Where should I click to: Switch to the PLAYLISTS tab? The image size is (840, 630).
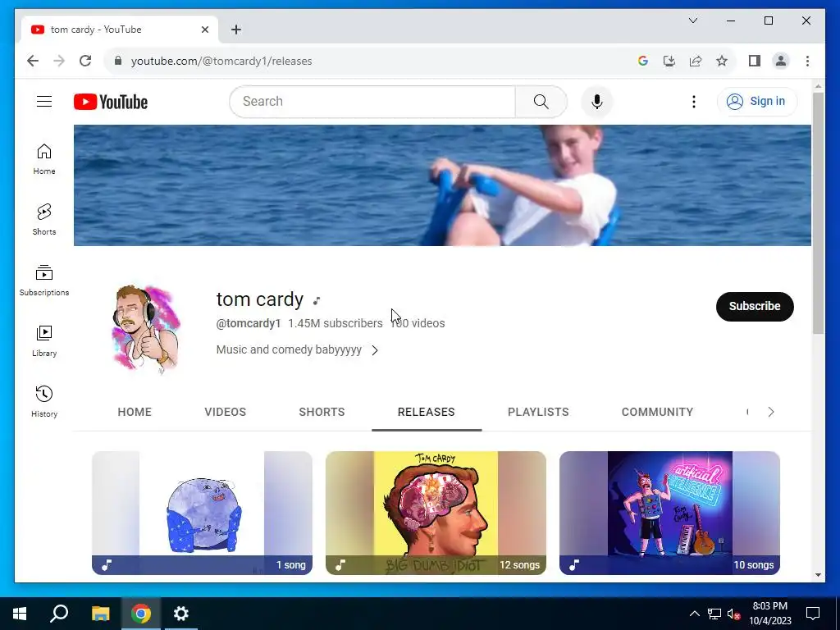[538, 412]
